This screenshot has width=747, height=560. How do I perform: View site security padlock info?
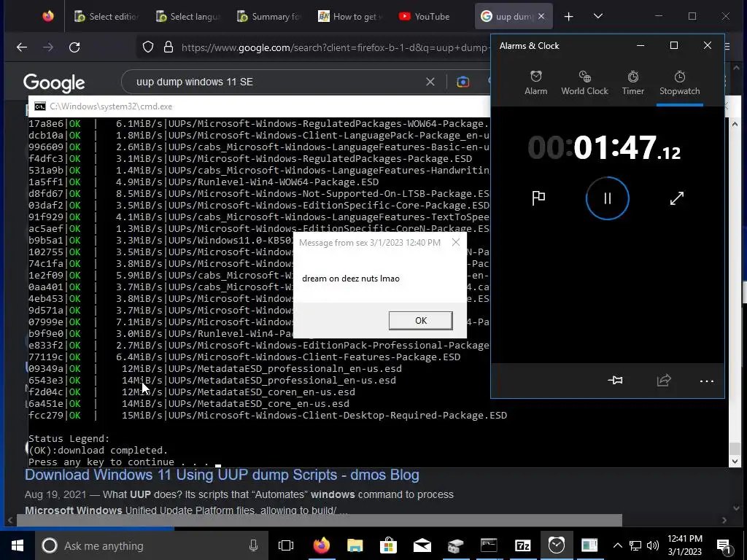click(x=169, y=47)
